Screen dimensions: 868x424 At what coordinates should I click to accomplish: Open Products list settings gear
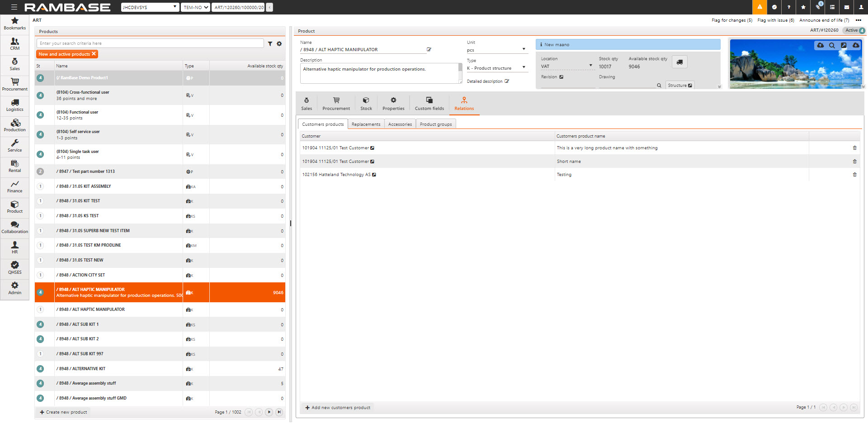coord(279,44)
